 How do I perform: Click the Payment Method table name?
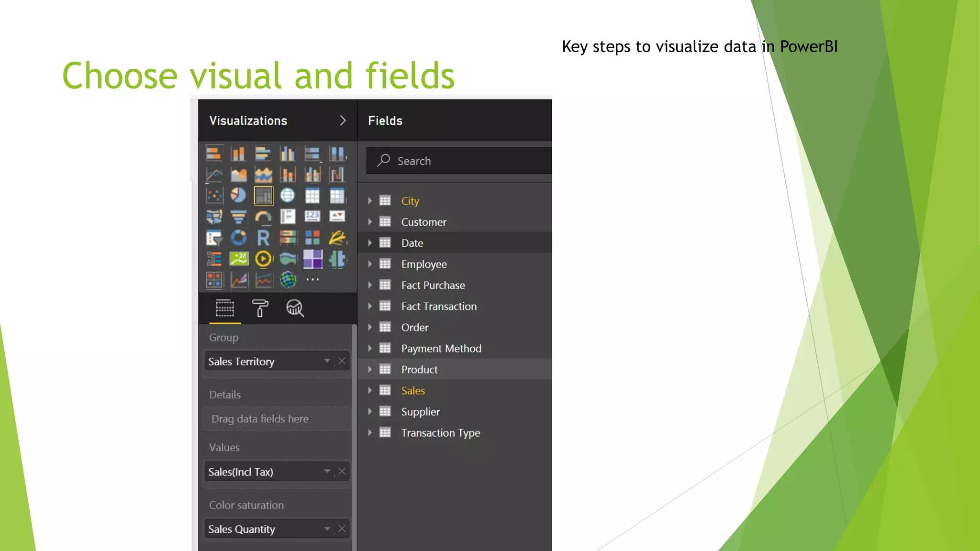pyautogui.click(x=441, y=349)
